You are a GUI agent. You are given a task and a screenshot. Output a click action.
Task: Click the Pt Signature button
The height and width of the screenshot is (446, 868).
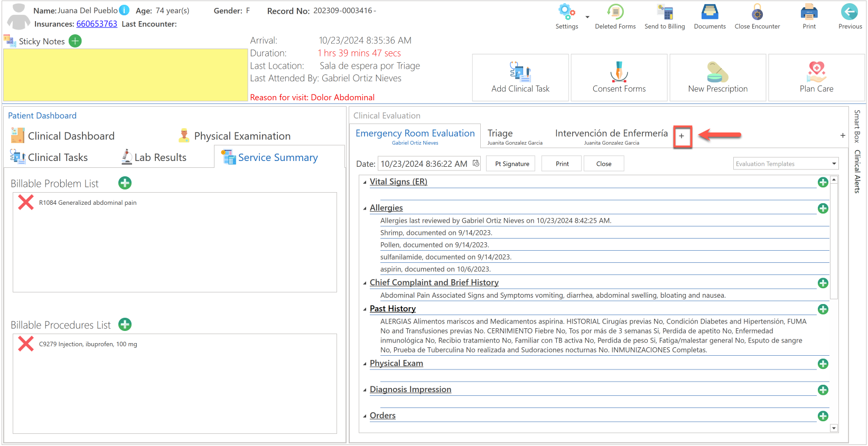tap(512, 164)
